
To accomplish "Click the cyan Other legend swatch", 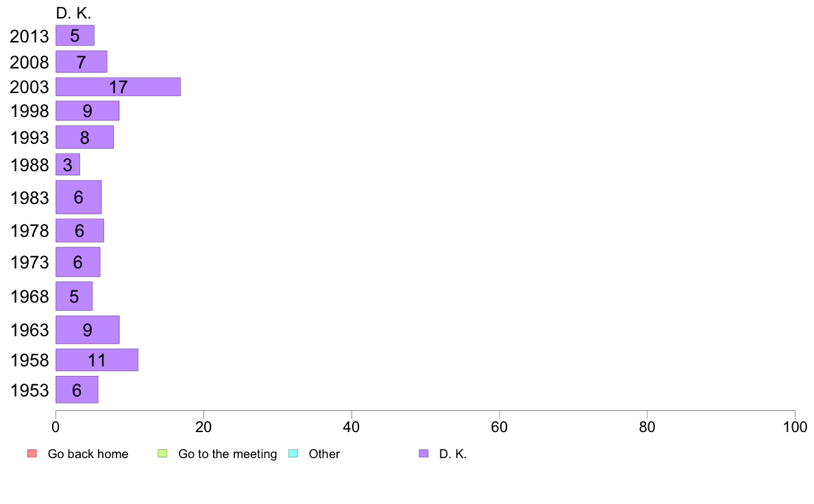I will pyautogui.click(x=293, y=453).
